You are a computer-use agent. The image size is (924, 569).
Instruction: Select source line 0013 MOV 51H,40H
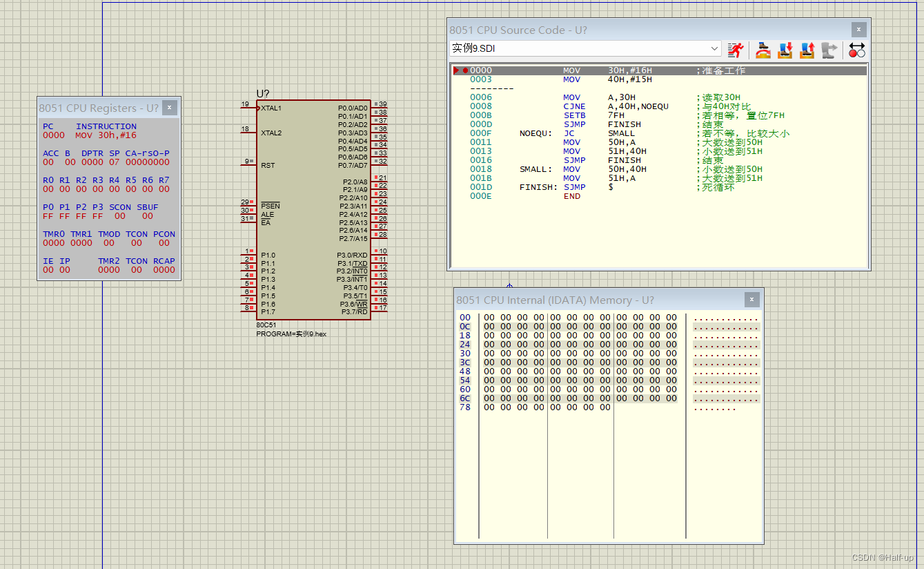click(659, 151)
